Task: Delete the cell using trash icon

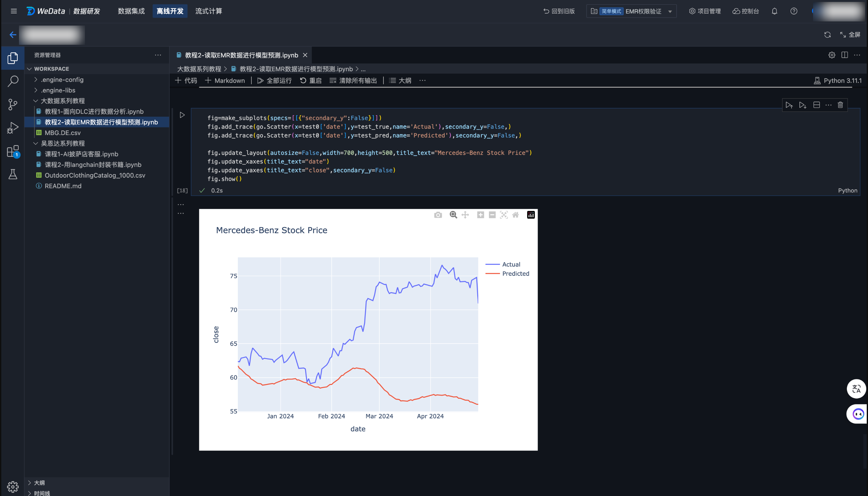Action: coord(840,105)
